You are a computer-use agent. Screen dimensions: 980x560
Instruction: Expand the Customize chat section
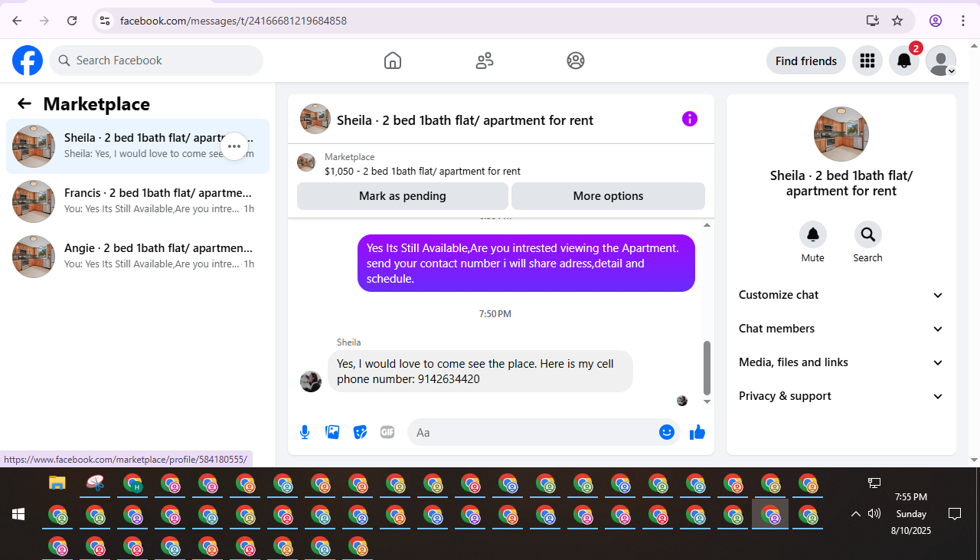coord(841,295)
